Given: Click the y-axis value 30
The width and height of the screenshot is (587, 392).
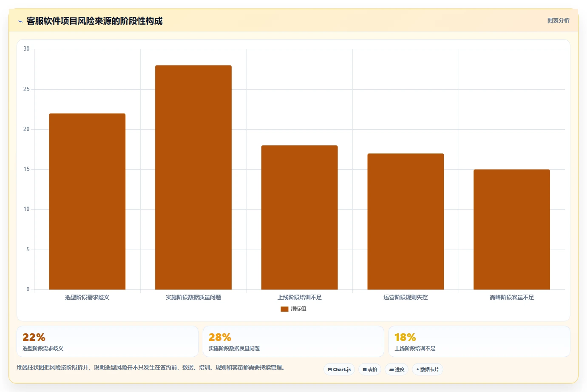Looking at the screenshot, I should tap(26, 49).
